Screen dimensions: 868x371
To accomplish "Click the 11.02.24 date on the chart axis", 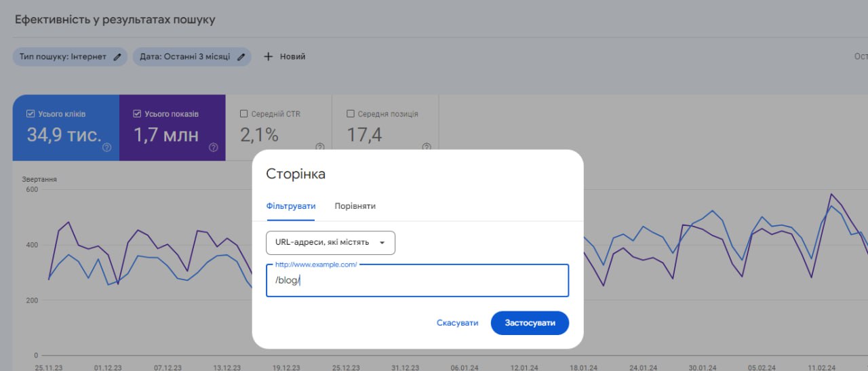I will [x=821, y=367].
